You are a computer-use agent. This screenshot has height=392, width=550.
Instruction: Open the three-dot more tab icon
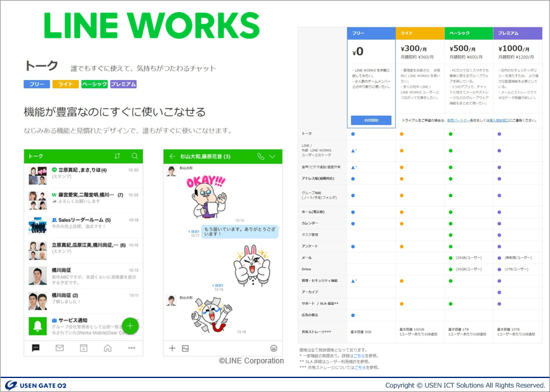pos(131,348)
